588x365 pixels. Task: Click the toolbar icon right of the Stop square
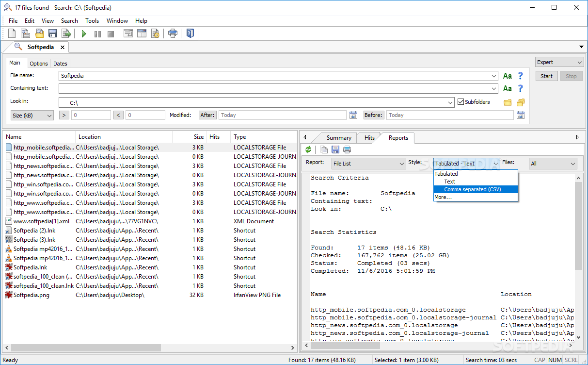click(x=128, y=33)
